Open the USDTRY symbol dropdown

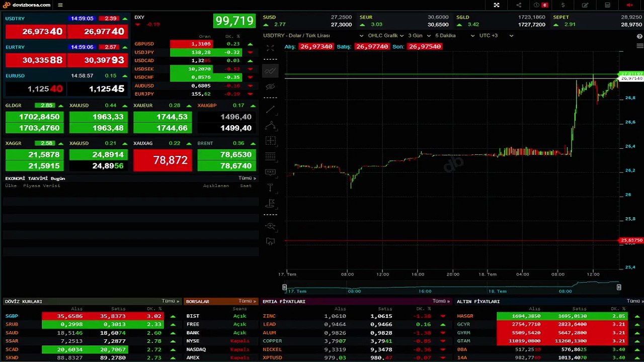313,36
